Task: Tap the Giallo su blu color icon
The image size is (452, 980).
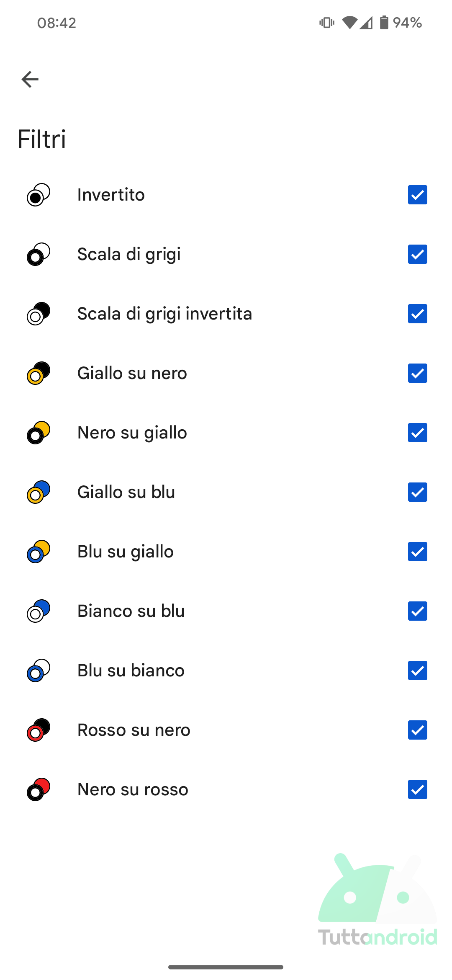Action: tap(39, 492)
